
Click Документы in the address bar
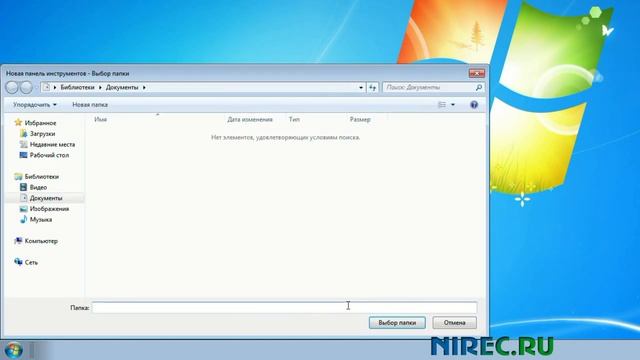point(122,87)
